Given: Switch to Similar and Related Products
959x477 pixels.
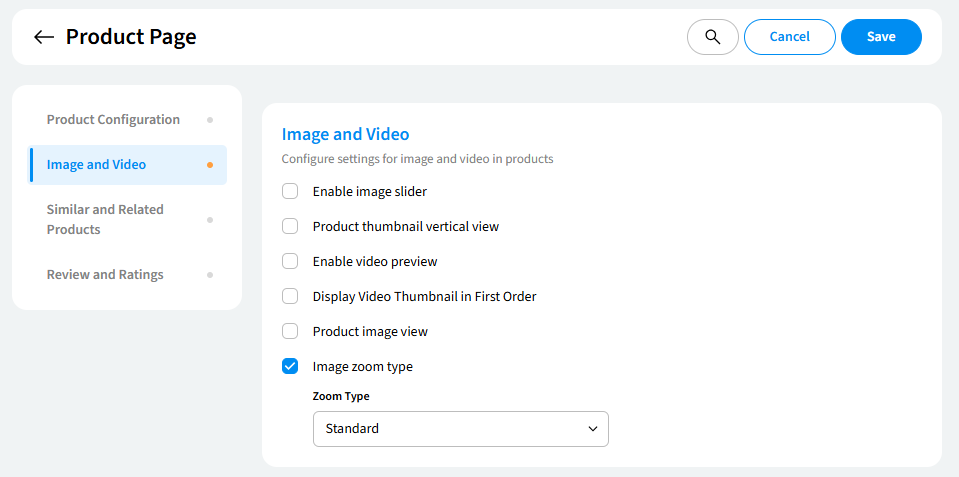Looking at the screenshot, I should click(x=105, y=220).
